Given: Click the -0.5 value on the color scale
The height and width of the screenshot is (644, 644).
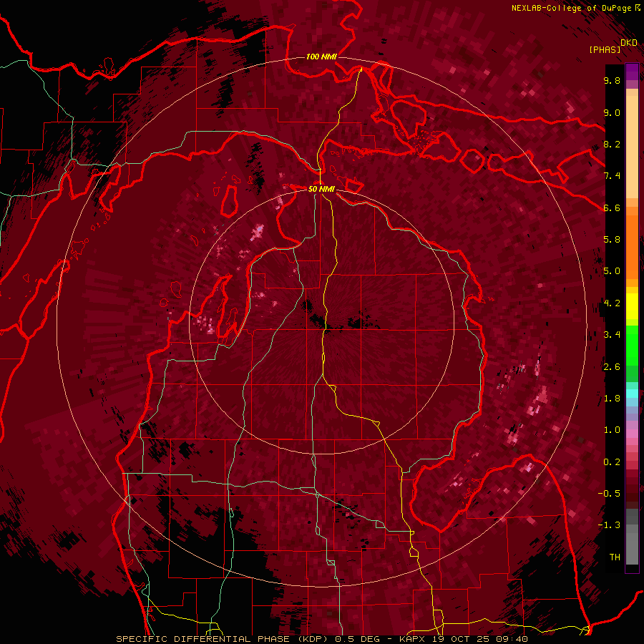Looking at the screenshot, I should tap(609, 494).
